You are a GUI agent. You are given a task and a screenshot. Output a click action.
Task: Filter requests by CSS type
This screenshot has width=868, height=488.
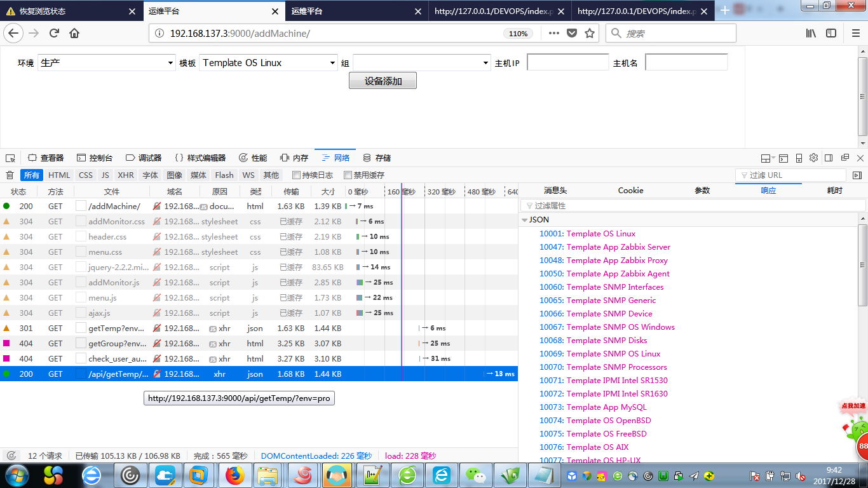[86, 175]
